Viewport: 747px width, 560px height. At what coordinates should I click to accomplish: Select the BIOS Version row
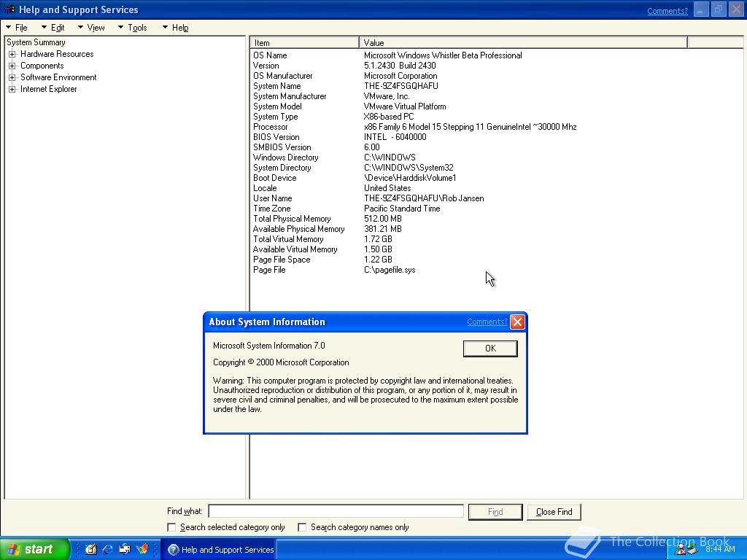point(339,137)
